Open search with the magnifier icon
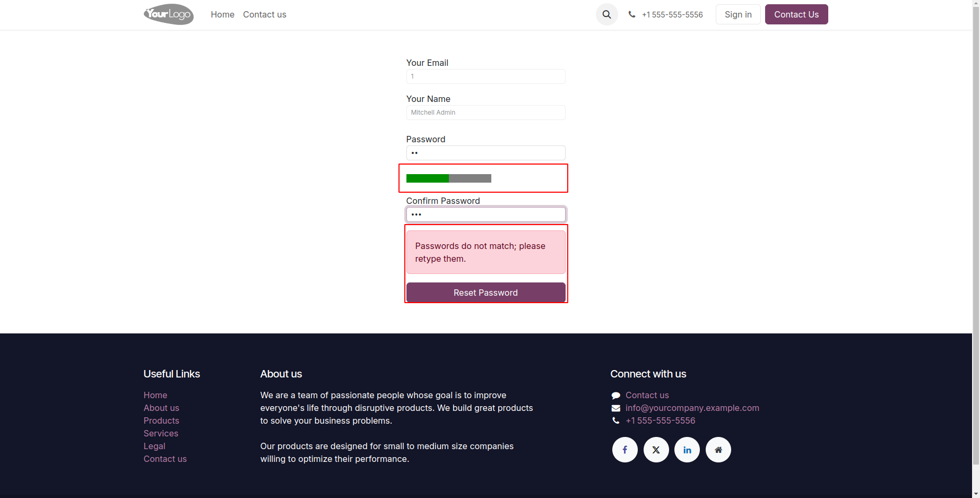 tap(606, 15)
